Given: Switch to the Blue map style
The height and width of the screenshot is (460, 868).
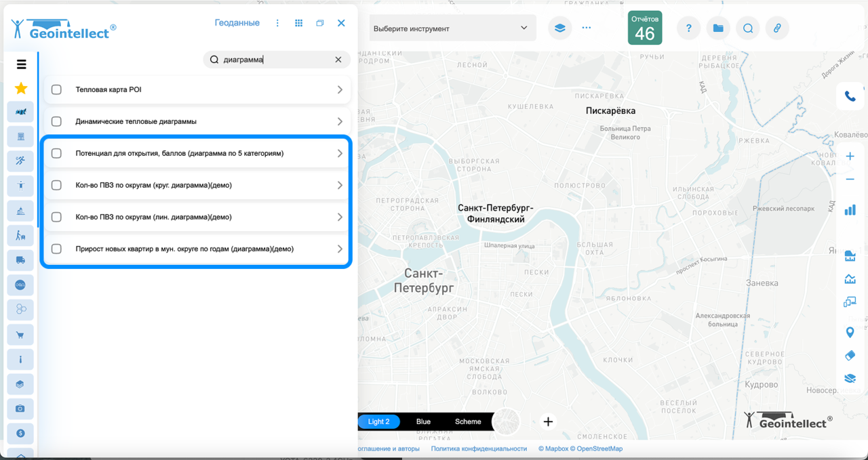Looking at the screenshot, I should click(x=423, y=421).
